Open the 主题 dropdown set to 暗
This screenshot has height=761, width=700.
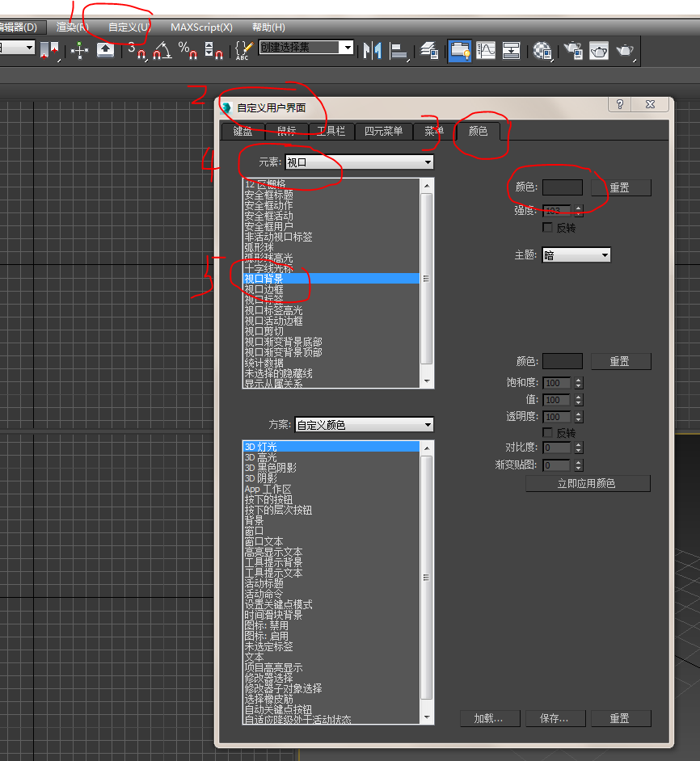coord(576,255)
